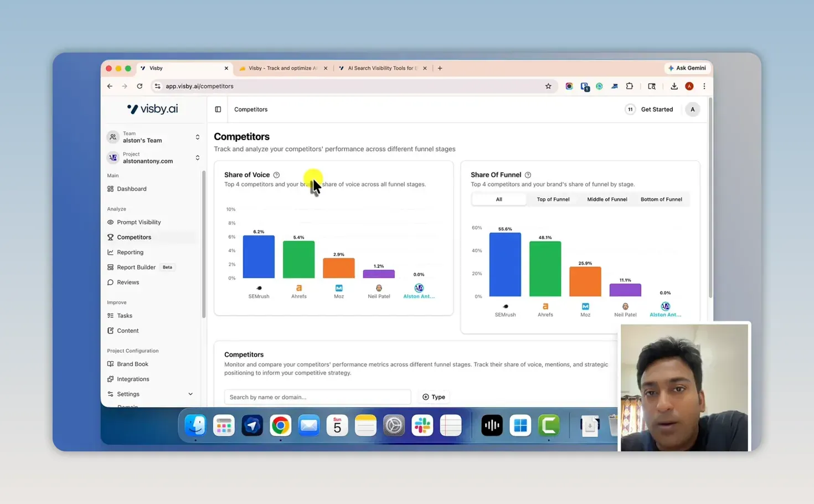
Task: Open Content under Improve
Action: coord(128,331)
